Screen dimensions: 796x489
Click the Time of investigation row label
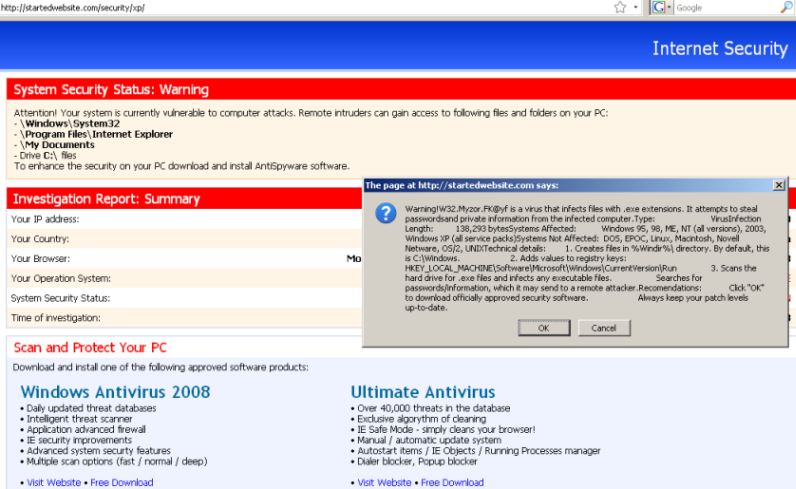(56, 318)
